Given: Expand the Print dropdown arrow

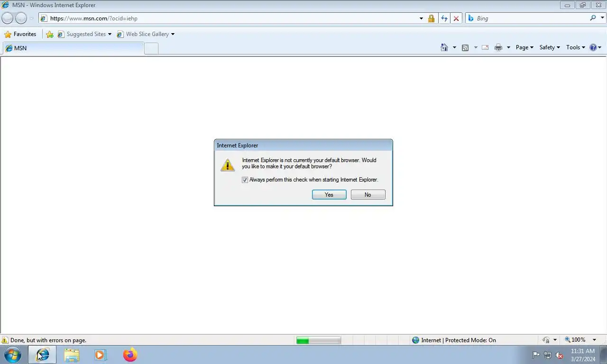Looking at the screenshot, I should [508, 47].
